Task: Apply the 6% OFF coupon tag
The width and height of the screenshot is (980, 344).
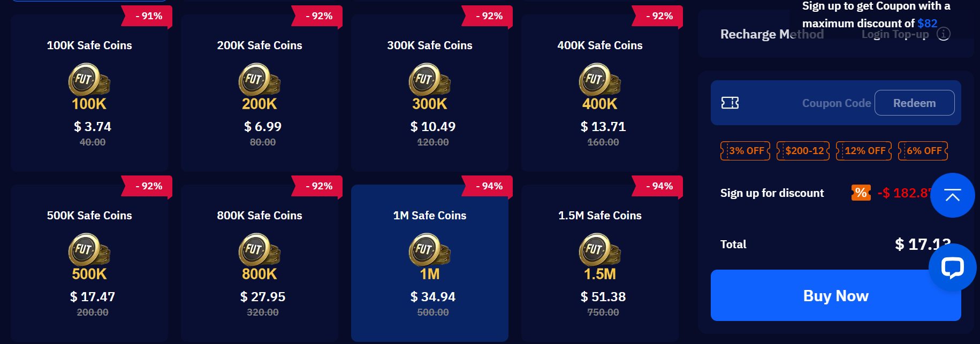Action: (x=923, y=151)
